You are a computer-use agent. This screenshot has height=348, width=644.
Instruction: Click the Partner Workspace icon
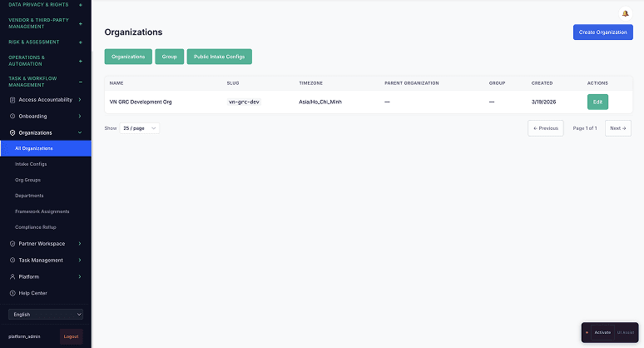pyautogui.click(x=12, y=244)
